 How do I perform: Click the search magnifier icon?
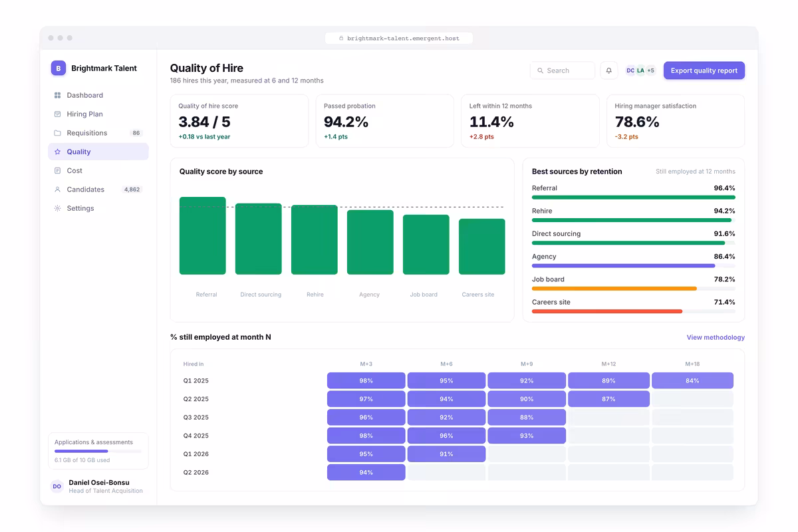tap(541, 70)
